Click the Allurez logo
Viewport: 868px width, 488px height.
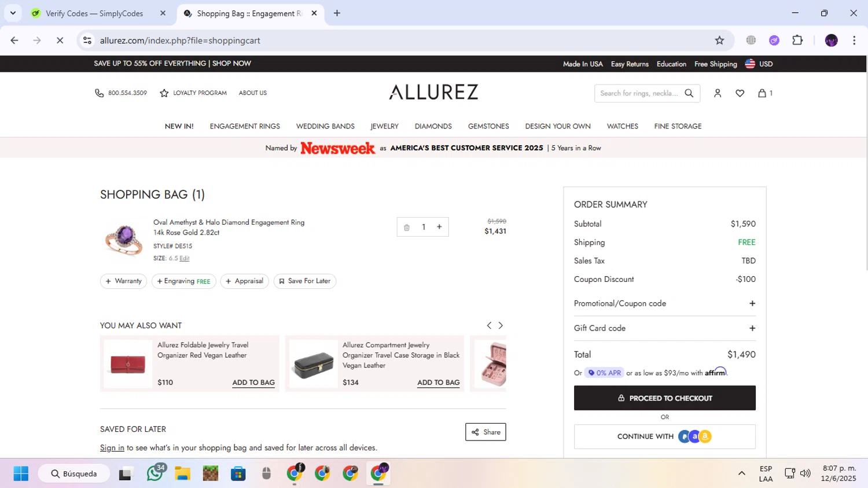(433, 92)
